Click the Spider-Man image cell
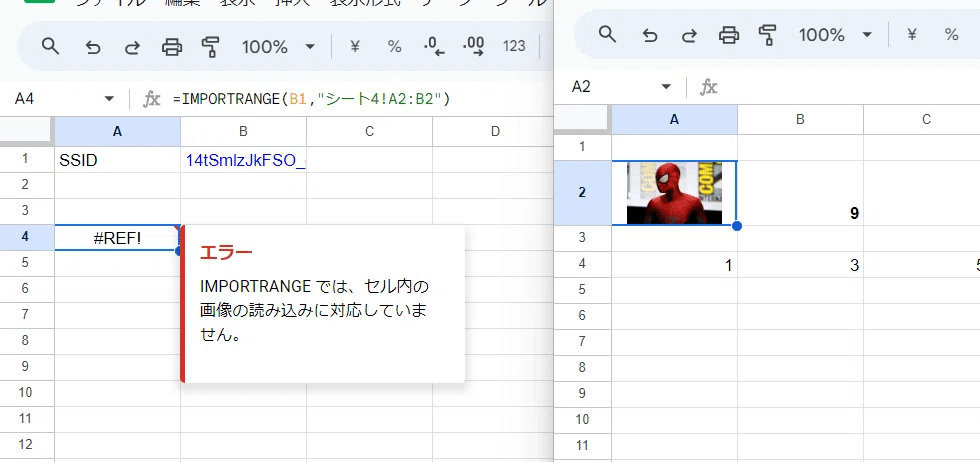This screenshot has width=980, height=462. 674,193
